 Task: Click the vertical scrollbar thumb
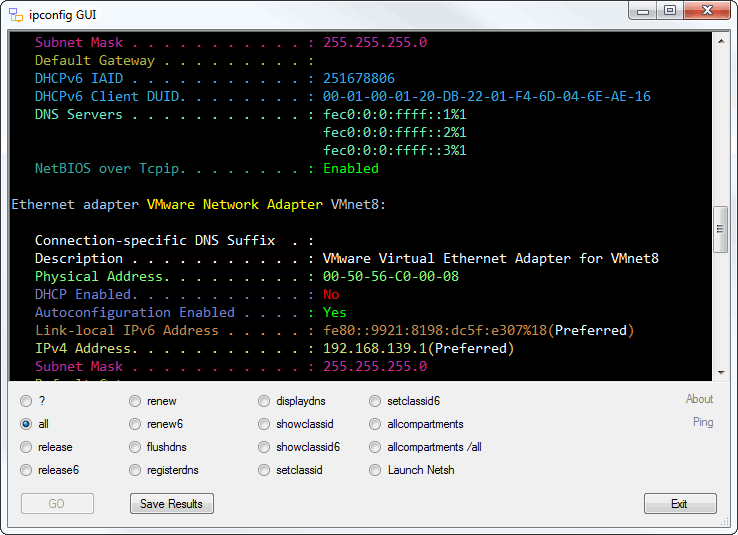click(721, 229)
